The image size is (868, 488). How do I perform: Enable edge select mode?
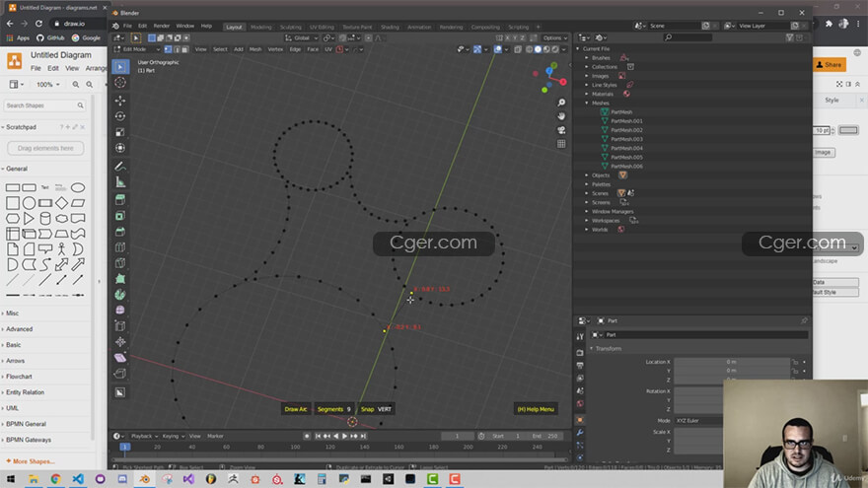point(177,49)
